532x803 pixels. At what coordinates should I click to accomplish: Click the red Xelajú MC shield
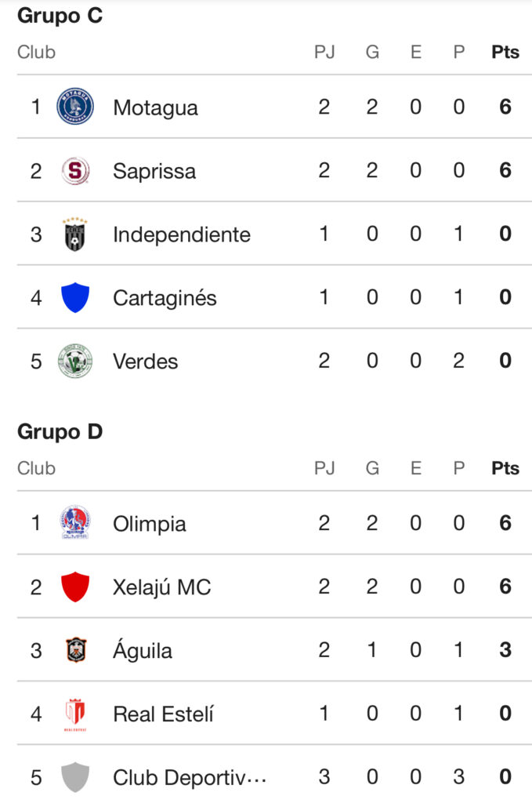pos(75,587)
